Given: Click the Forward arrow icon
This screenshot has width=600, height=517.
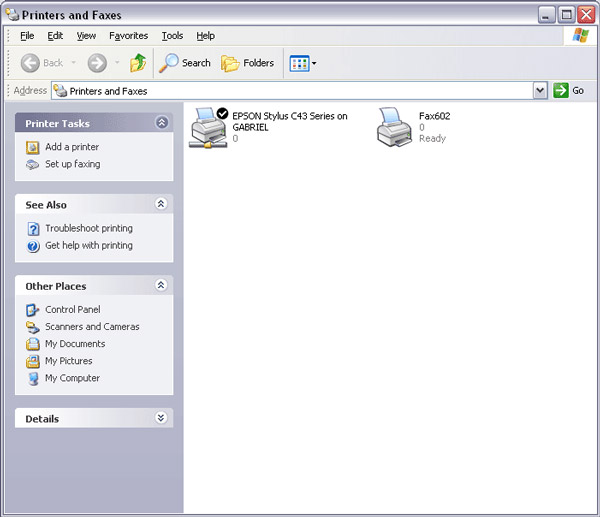Looking at the screenshot, I should tap(97, 63).
